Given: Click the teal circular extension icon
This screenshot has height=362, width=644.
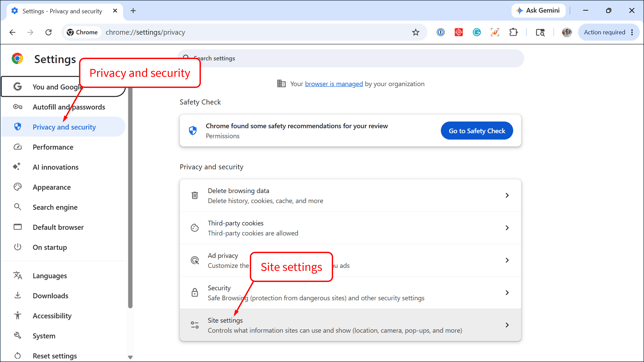Looking at the screenshot, I should pos(476,32).
